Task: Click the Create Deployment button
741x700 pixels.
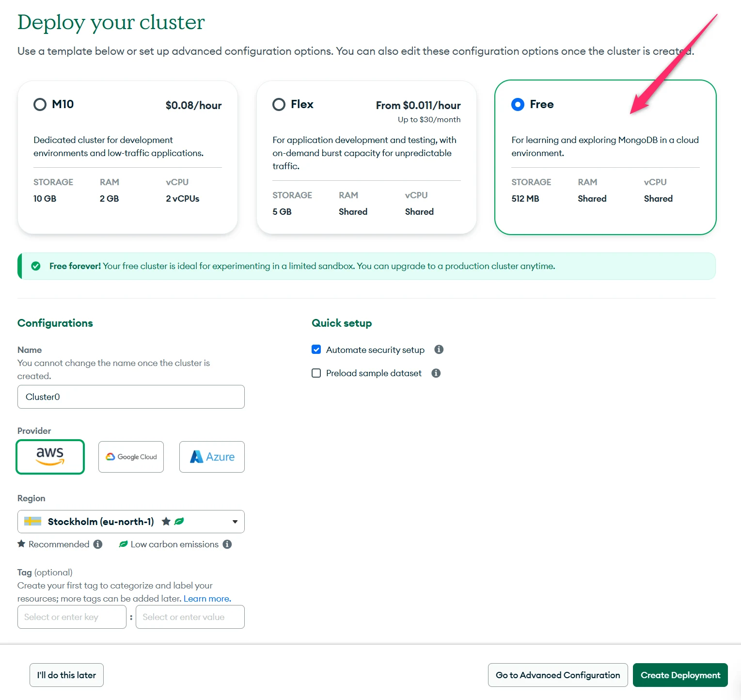Action: pyautogui.click(x=680, y=675)
